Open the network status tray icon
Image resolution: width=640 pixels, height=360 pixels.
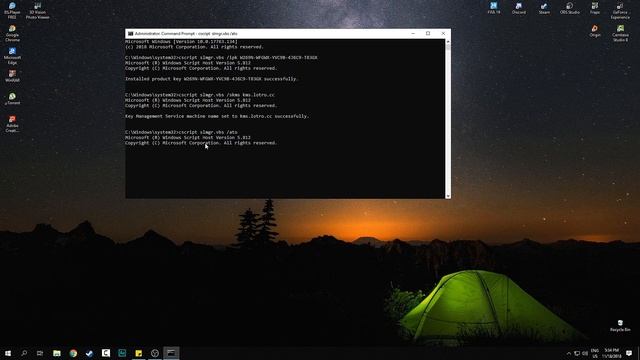577,353
